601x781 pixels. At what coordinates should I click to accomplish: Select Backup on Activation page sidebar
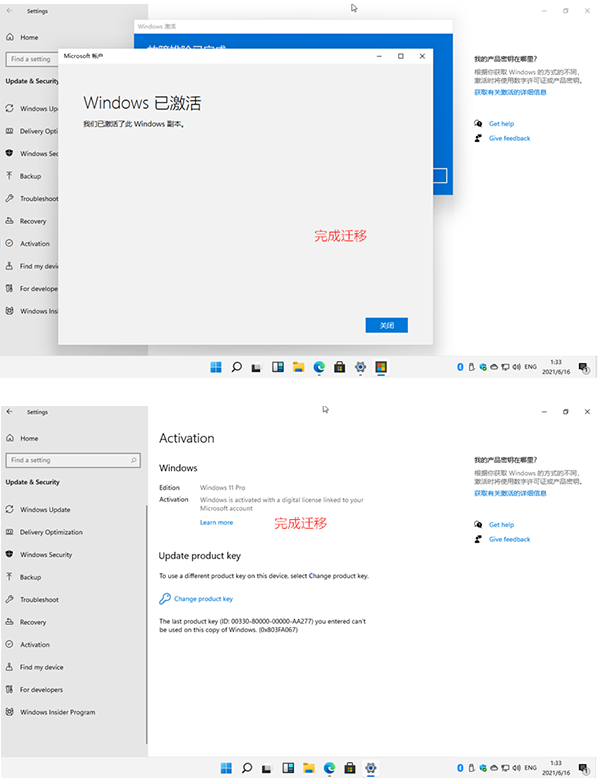[30, 577]
